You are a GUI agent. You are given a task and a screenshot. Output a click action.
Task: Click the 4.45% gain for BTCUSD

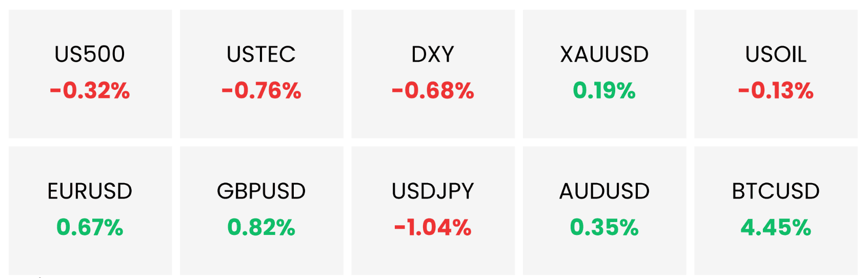tap(776, 228)
